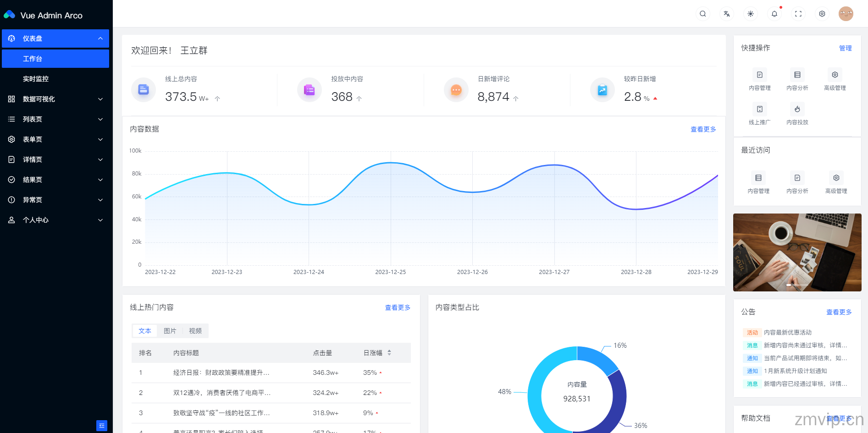Screen dimensions: 868x433
Task: Open the user avatar menu
Action: click(846, 14)
